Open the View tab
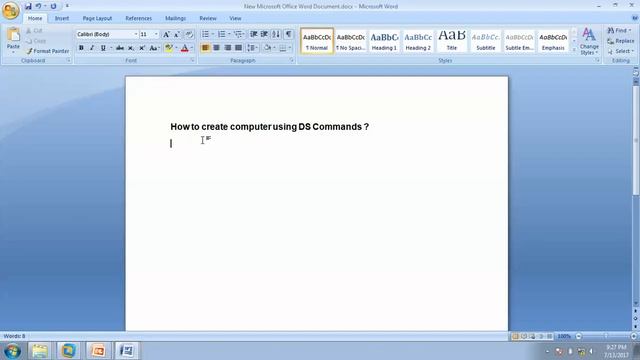Image resolution: width=640 pixels, height=360 pixels. pos(235,18)
